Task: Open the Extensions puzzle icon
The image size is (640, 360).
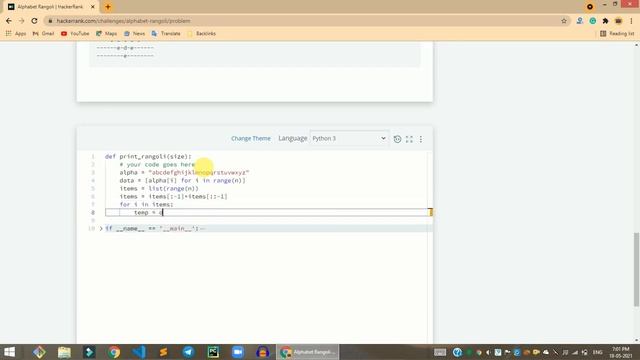Action: (x=605, y=21)
